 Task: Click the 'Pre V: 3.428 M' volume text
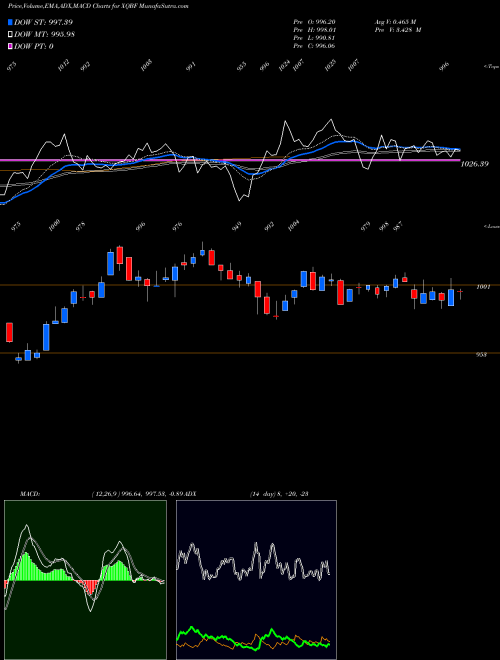(x=398, y=30)
